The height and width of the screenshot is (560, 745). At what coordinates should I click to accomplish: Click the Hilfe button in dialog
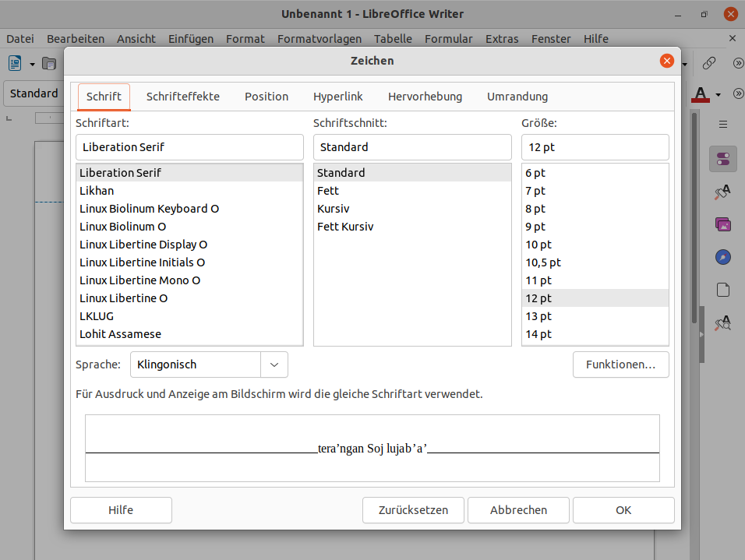pos(121,510)
